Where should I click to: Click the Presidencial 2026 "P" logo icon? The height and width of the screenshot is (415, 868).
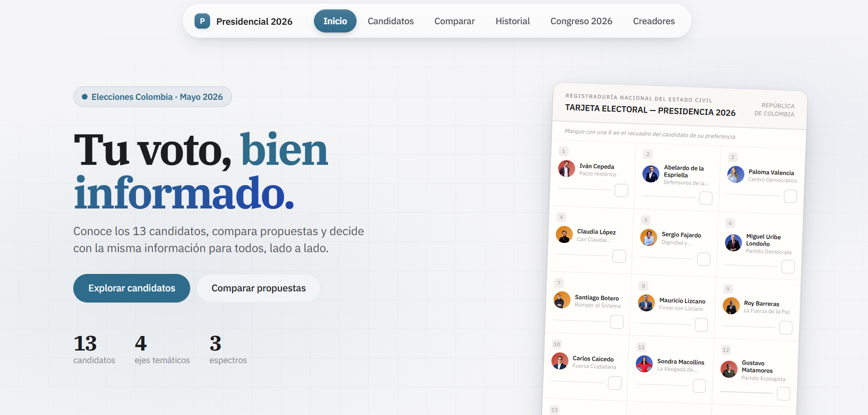202,21
